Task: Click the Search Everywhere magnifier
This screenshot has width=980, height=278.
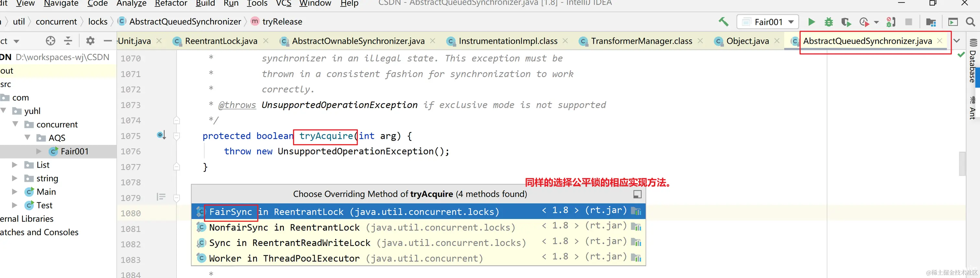Action: pyautogui.click(x=971, y=22)
